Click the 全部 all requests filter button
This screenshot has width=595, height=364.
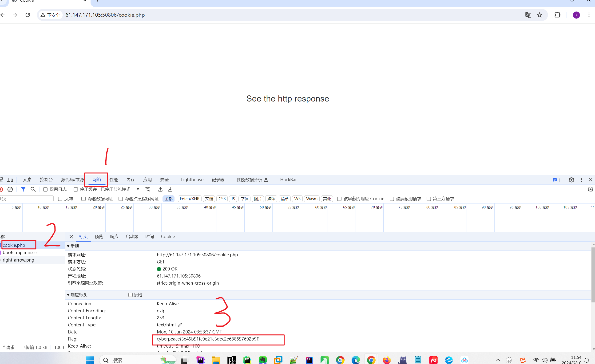168,198
